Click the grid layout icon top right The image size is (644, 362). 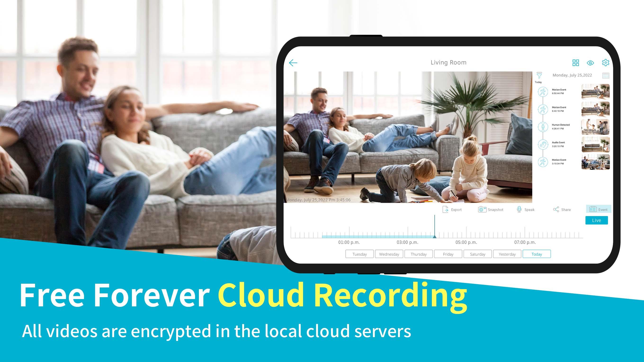(x=576, y=62)
